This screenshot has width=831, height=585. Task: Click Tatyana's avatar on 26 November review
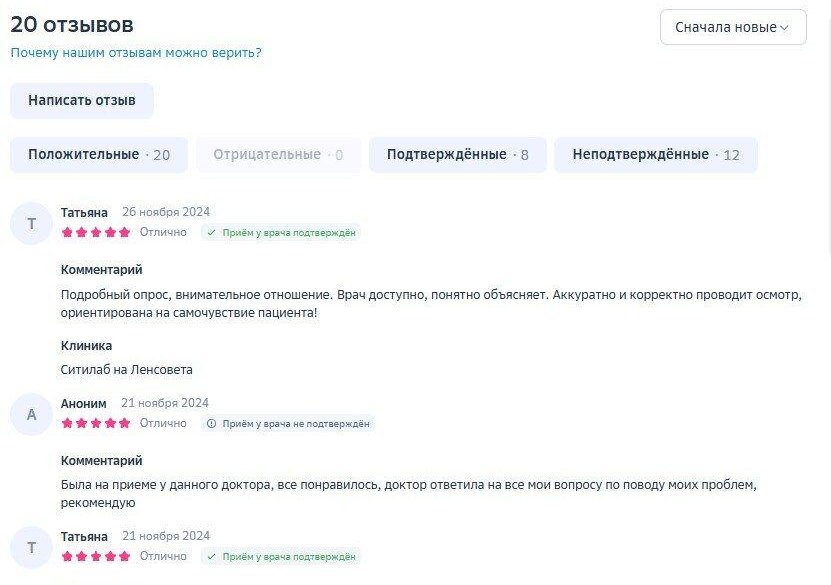point(31,224)
